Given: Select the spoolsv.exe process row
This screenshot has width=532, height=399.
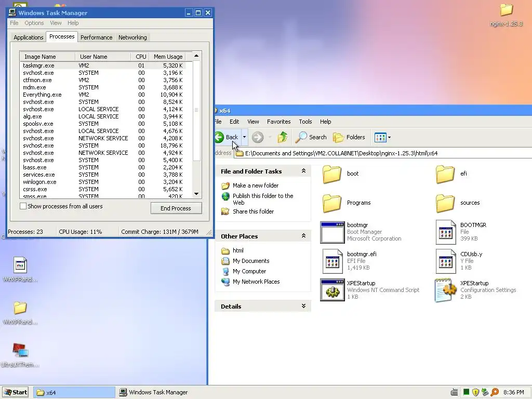Looking at the screenshot, I should pyautogui.click(x=103, y=124).
